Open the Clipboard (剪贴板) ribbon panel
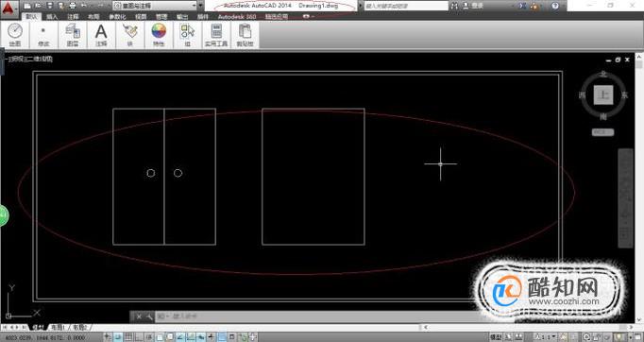 pyautogui.click(x=246, y=35)
